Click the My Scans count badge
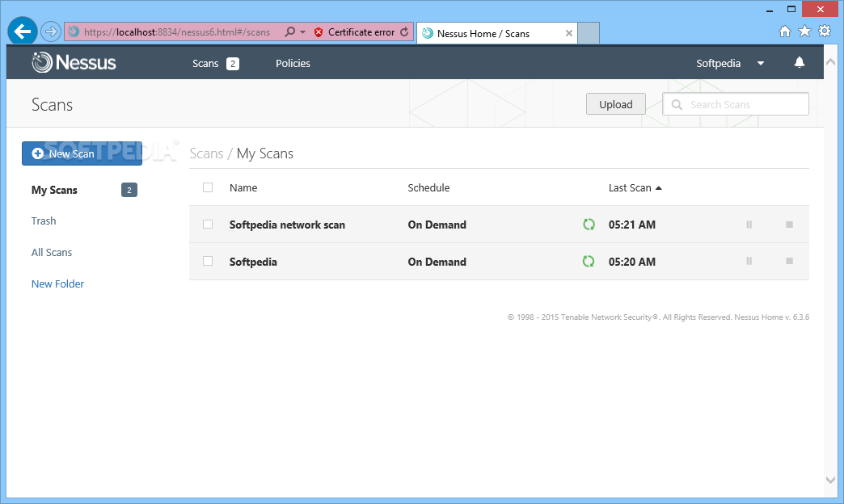The width and height of the screenshot is (844, 504). tap(129, 190)
